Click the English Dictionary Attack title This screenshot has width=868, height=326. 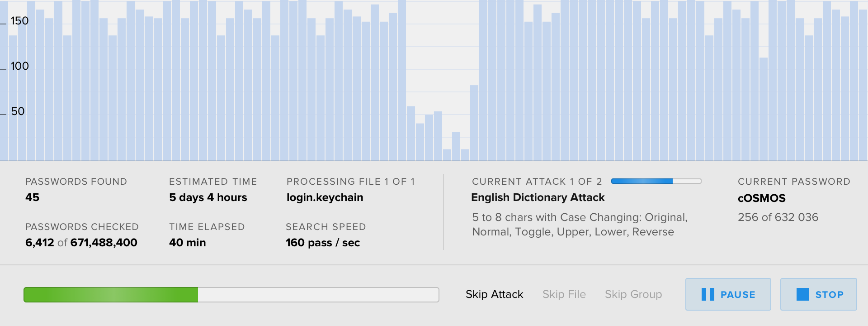[538, 197]
